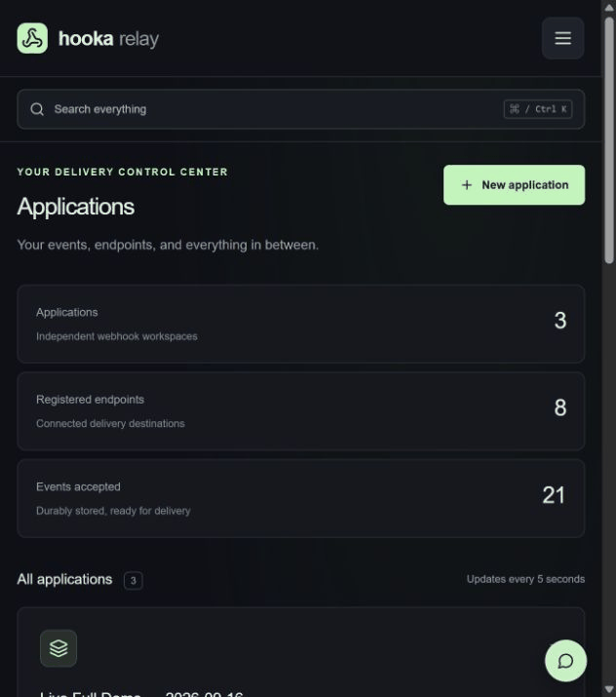Select the Applications stat card
This screenshot has height=697, width=616.
301,324
